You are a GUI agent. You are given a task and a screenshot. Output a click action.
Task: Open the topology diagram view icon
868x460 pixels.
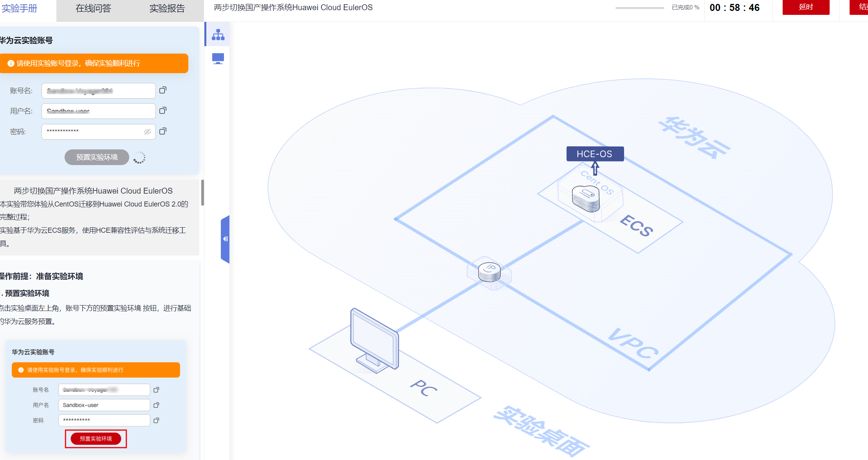click(218, 35)
